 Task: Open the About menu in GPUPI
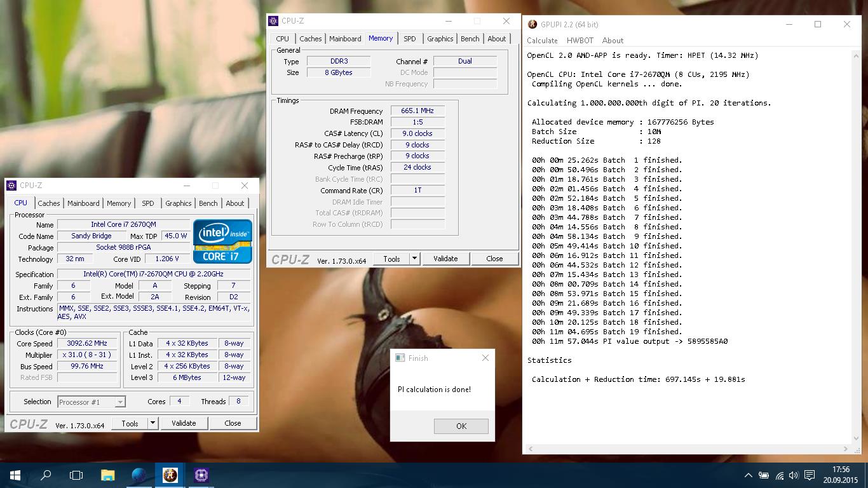(613, 40)
